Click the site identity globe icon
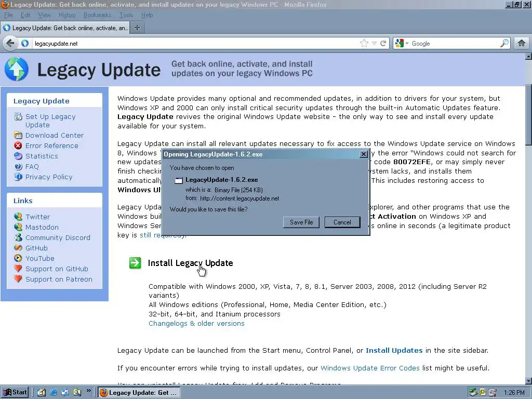Viewport: 532px width, 399px height. [25, 44]
